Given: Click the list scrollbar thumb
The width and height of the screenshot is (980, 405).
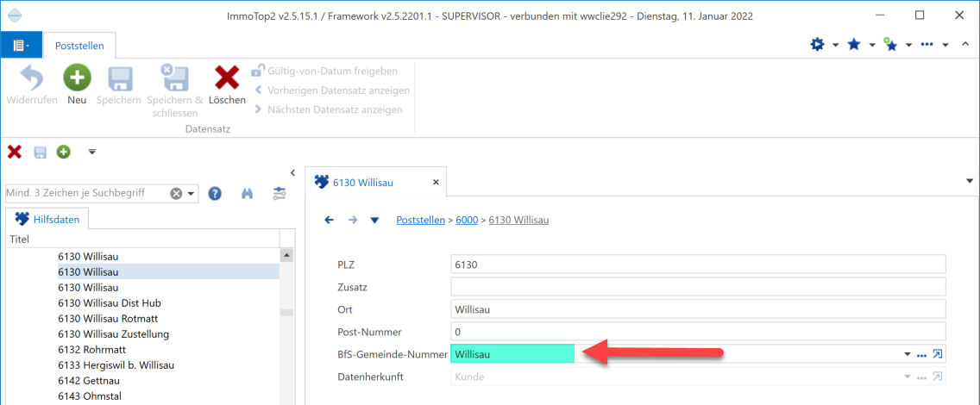Looking at the screenshot, I should point(287,314).
